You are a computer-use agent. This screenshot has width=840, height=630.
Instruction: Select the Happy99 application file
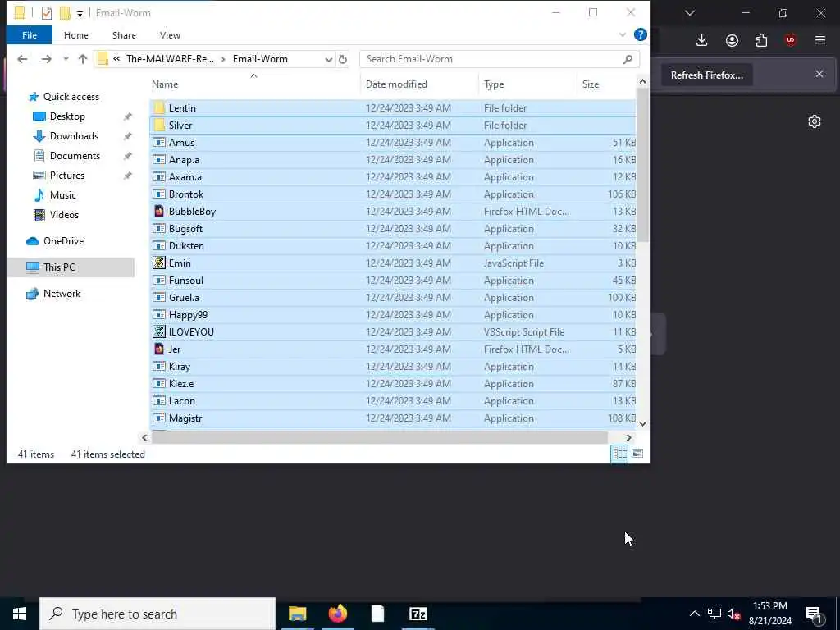point(393,315)
